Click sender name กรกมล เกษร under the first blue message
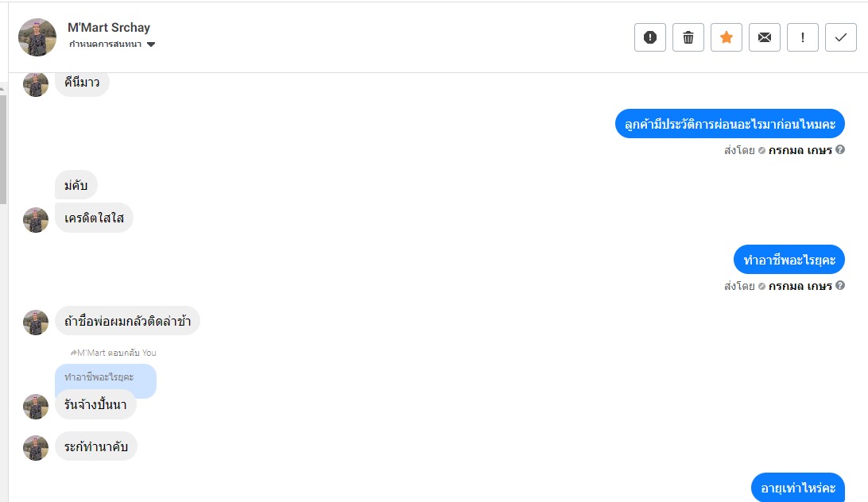The height and width of the screenshot is (502, 868). point(800,150)
